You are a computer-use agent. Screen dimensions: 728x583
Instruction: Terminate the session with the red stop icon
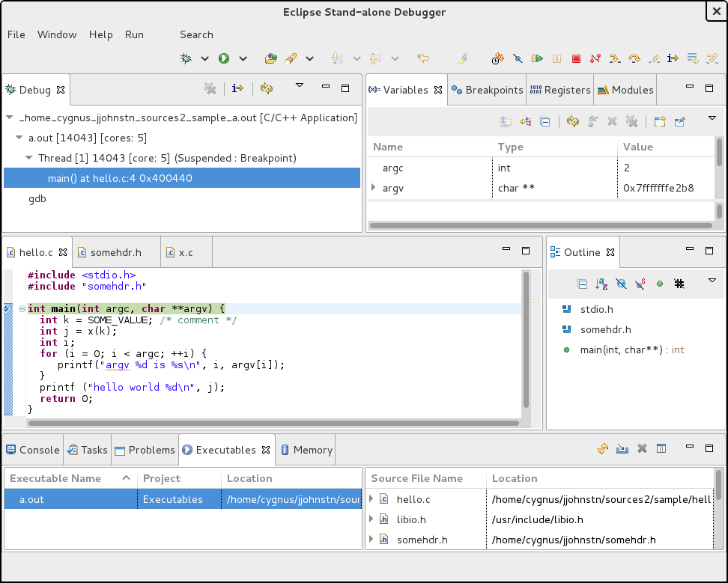[x=576, y=58]
